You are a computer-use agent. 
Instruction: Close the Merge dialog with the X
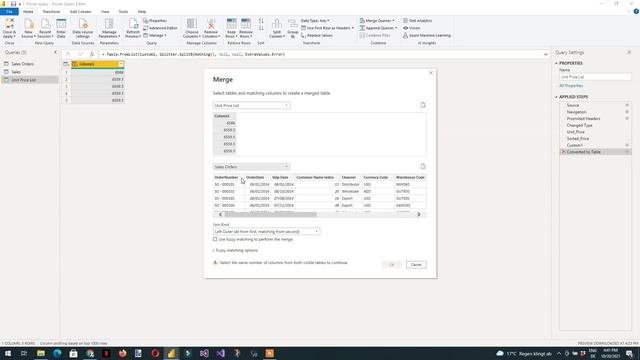431,73
